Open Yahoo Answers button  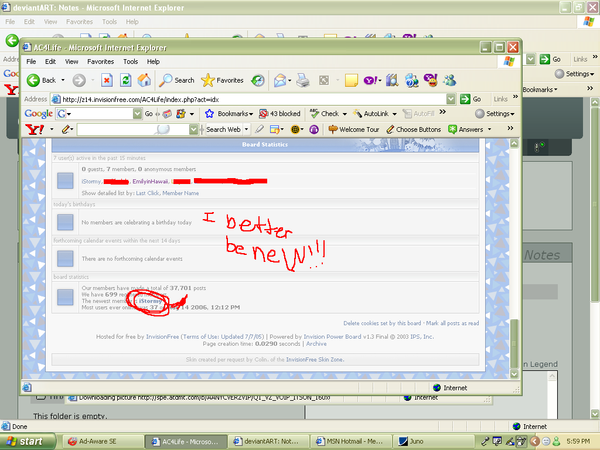(x=466, y=129)
